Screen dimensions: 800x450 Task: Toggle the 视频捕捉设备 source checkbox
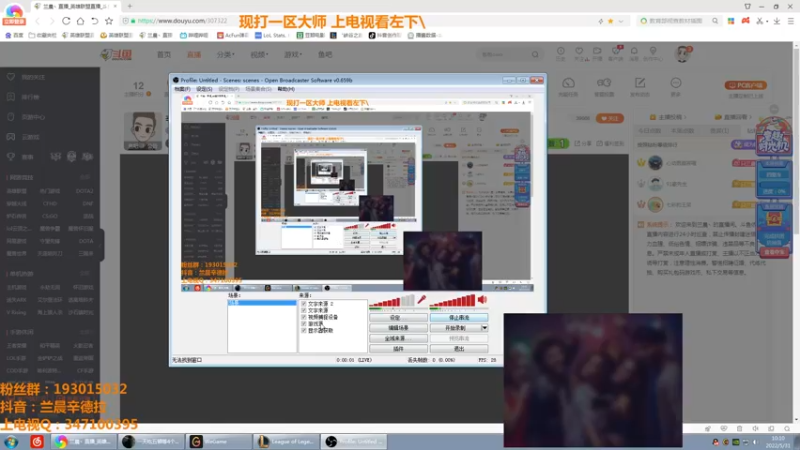pos(304,317)
